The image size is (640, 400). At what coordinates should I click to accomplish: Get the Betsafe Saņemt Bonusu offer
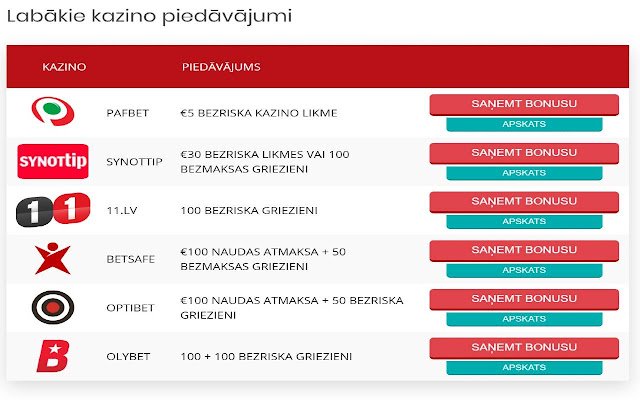click(x=524, y=251)
